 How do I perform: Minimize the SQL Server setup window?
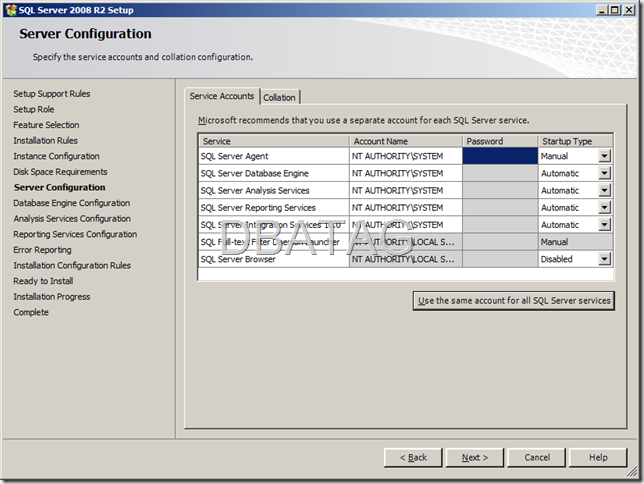click(x=602, y=10)
